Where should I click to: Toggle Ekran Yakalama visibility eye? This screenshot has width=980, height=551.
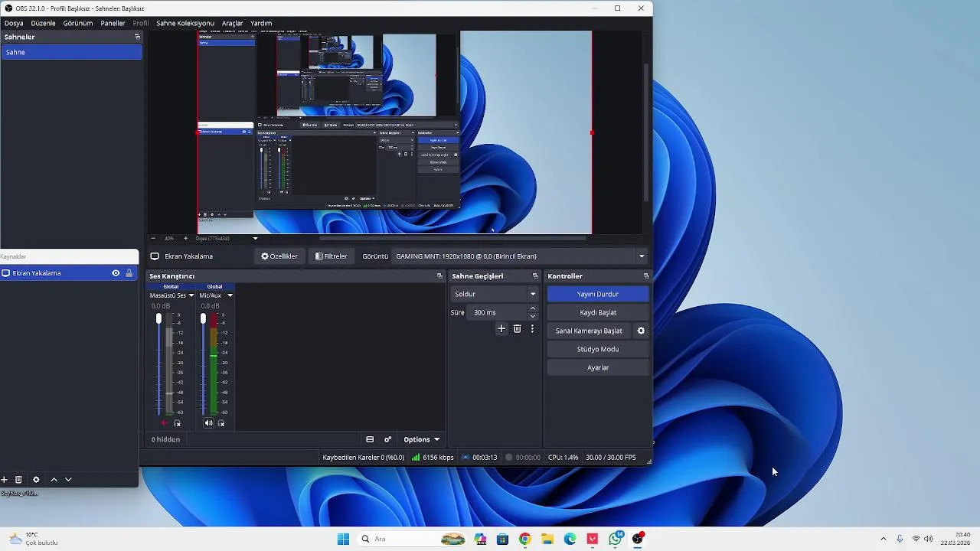[116, 273]
